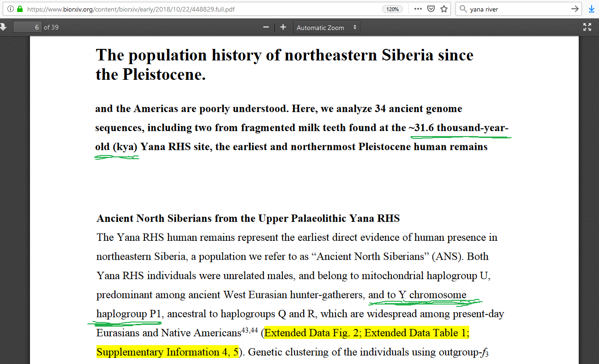Image resolution: width=599 pixels, height=364 pixels.
Task: Click highlighted 'Supplementary Information 4, 5' text
Action: [168, 352]
